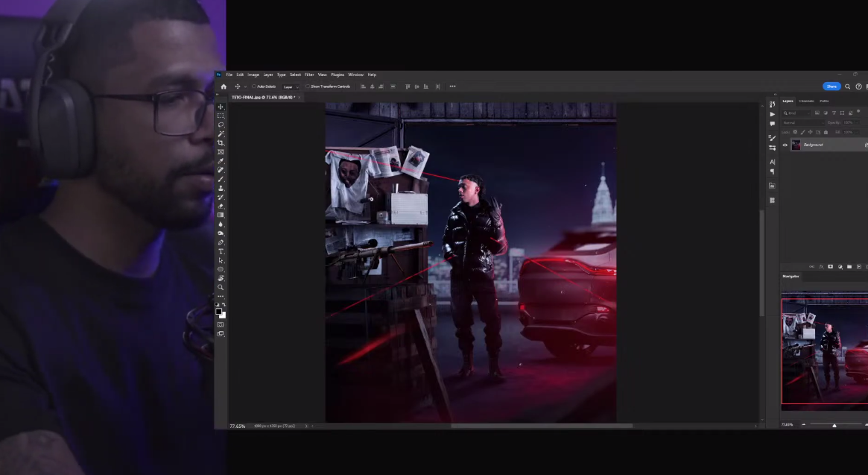This screenshot has width=868, height=475.
Task: Open the Filter menu
Action: point(309,75)
